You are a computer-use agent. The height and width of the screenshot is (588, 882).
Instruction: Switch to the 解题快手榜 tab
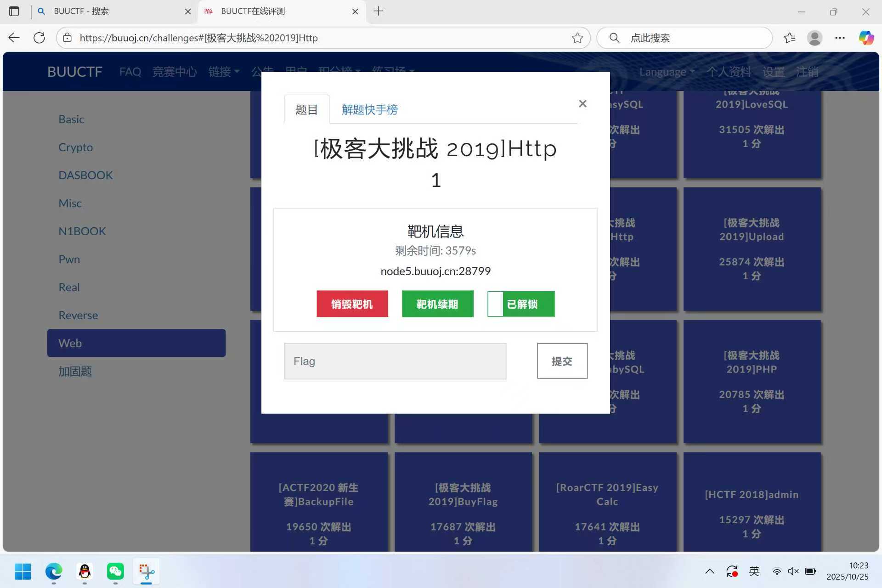pos(370,109)
